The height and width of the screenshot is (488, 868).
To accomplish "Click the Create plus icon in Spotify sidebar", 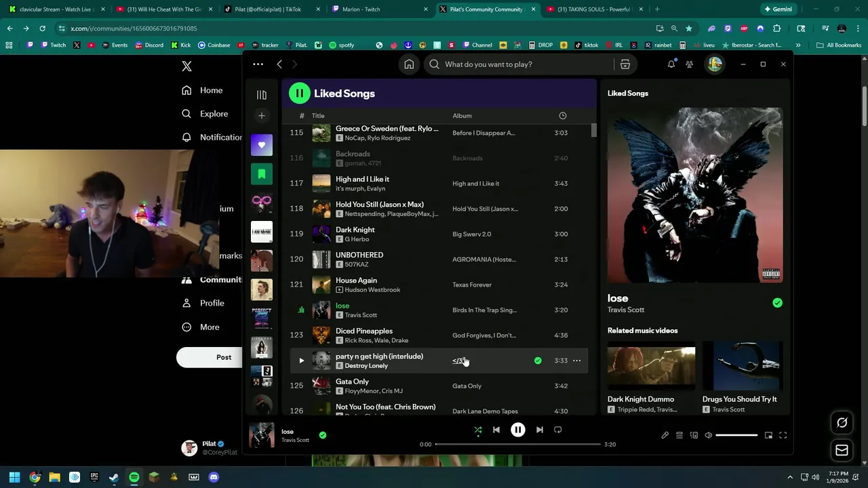I will (x=262, y=116).
